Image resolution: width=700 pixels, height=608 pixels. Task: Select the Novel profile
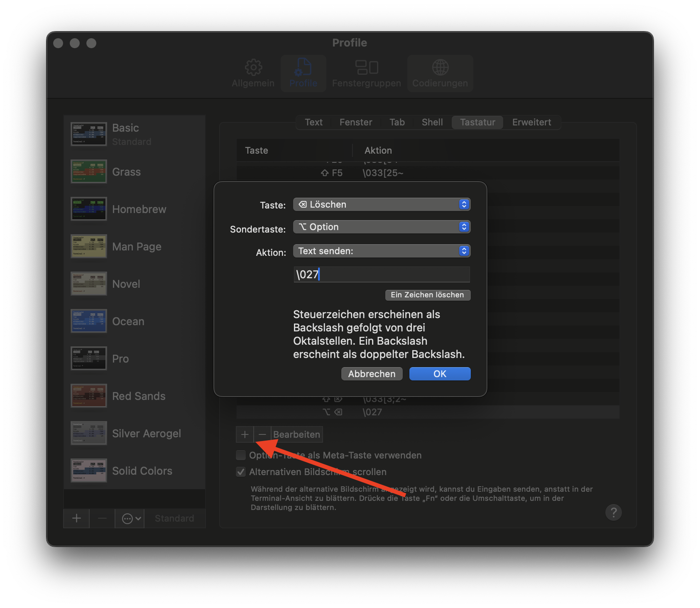[135, 284]
